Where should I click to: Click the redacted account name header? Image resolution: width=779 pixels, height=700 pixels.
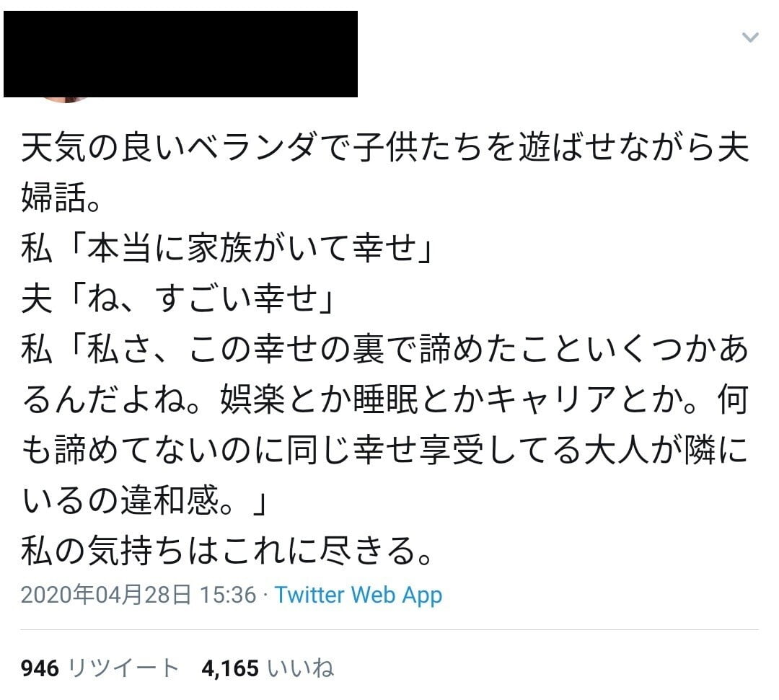point(180,54)
